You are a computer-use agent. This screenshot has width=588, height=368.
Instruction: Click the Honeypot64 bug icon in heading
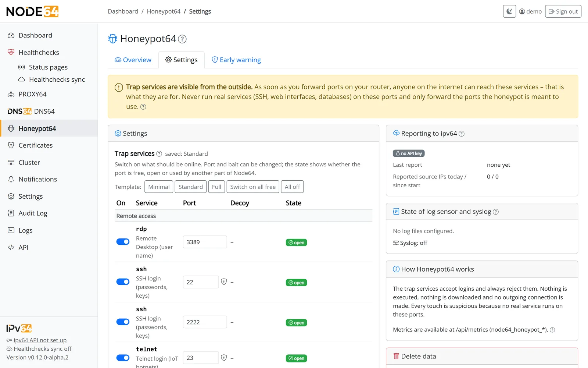click(112, 39)
